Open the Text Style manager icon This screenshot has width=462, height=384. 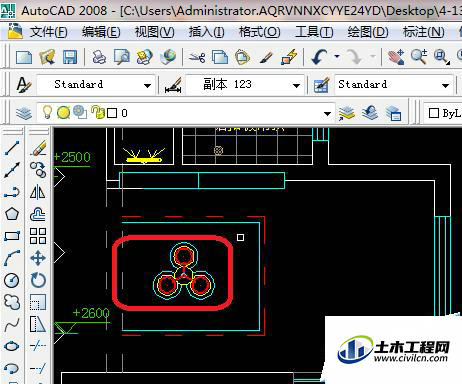24,85
